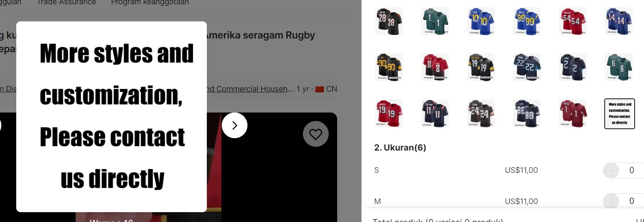Image resolution: width=644 pixels, height=222 pixels.
Task: Pick the navy number 22 jersey
Action: pos(526,67)
